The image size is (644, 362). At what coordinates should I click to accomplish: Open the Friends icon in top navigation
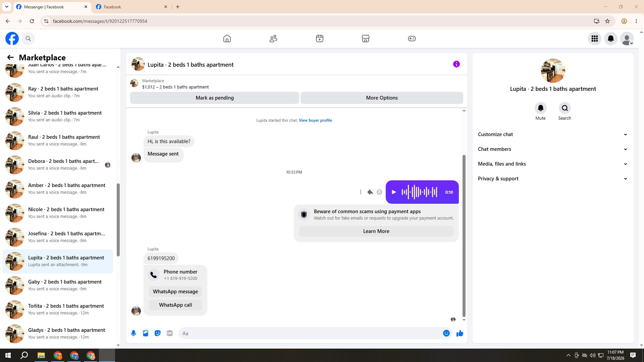273,39
